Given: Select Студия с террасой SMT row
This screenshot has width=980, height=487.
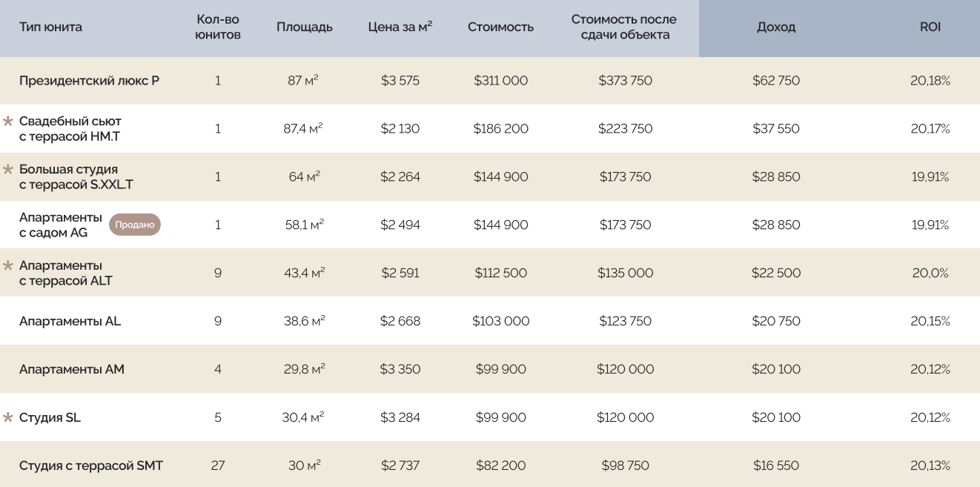Looking at the screenshot, I should 490,466.
